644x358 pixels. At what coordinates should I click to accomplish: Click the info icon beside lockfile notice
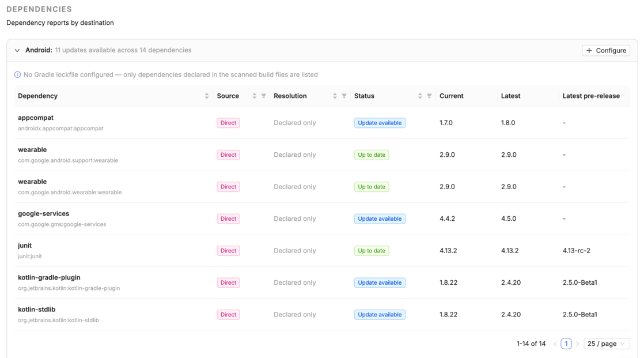[17, 75]
